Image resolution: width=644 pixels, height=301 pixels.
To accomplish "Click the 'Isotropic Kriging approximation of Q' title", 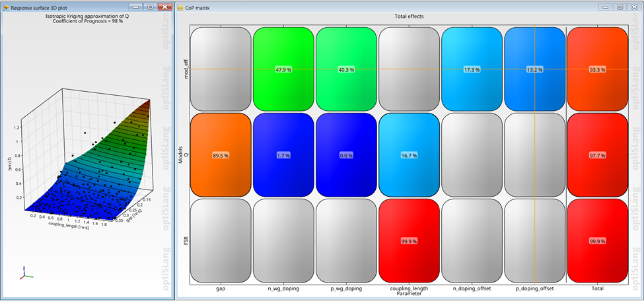I will (87, 16).
